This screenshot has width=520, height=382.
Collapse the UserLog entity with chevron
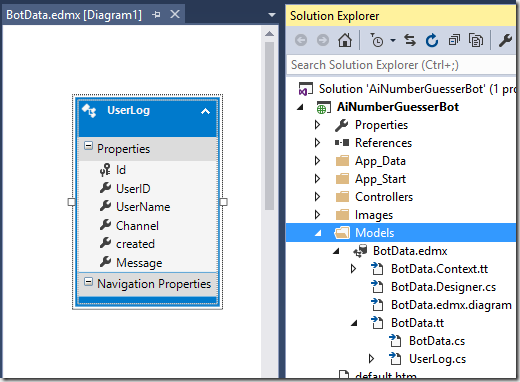coord(205,111)
